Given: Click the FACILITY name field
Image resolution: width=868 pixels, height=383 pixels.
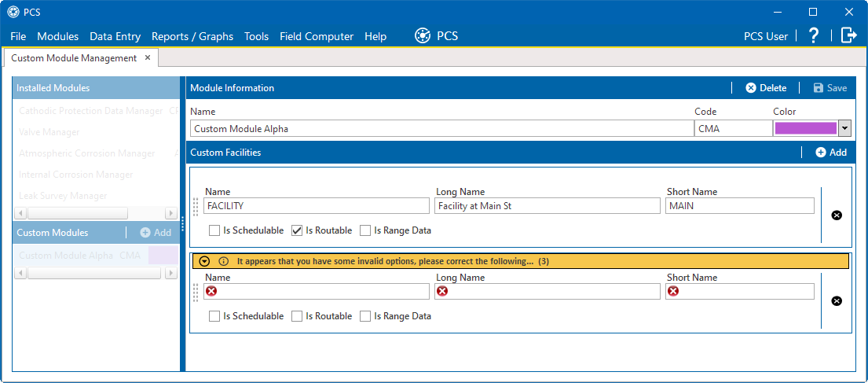Looking at the screenshot, I should click(316, 205).
